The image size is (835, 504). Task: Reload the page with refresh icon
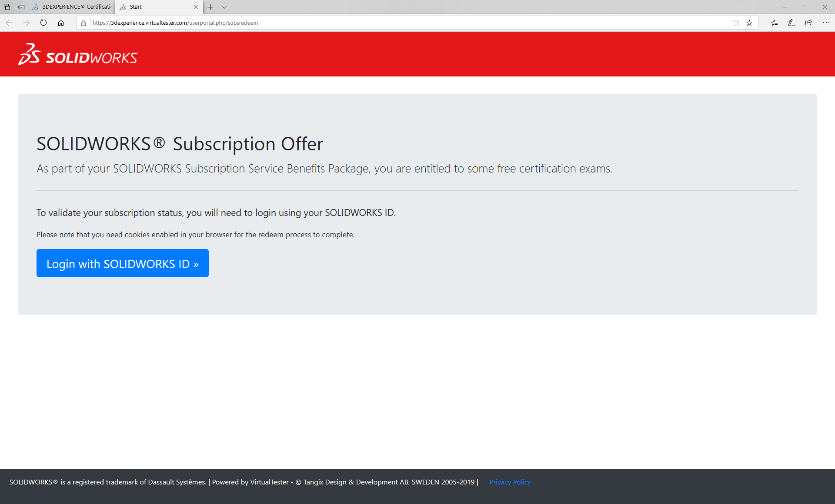(43, 23)
